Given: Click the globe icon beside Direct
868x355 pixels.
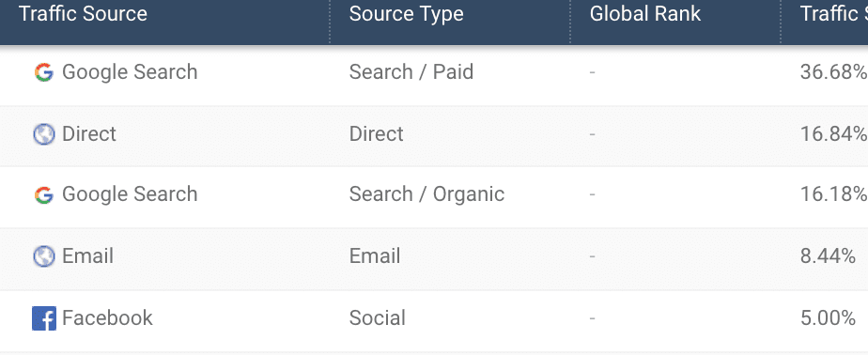Looking at the screenshot, I should tap(44, 134).
